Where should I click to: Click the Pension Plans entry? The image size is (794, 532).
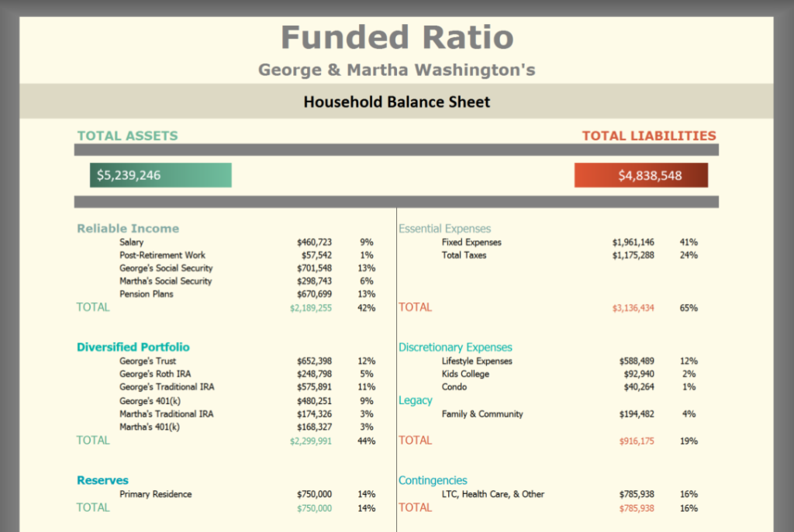(148, 294)
